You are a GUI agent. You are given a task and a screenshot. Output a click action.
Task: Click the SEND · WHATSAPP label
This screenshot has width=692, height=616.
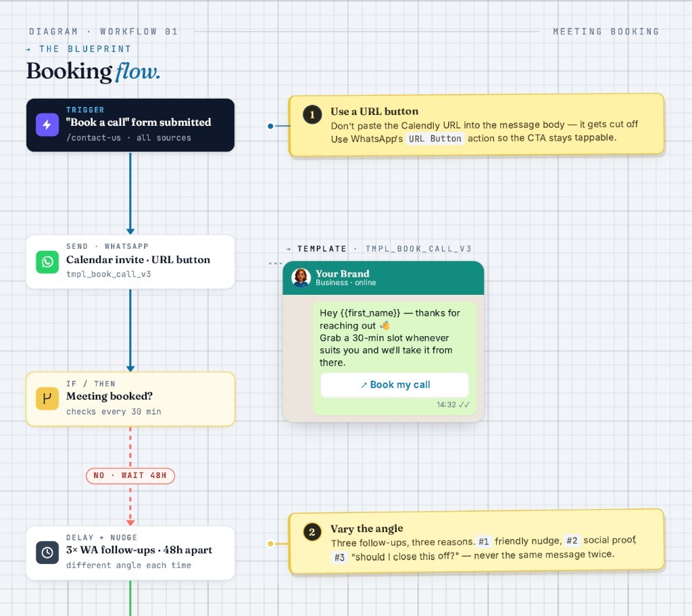click(x=107, y=246)
